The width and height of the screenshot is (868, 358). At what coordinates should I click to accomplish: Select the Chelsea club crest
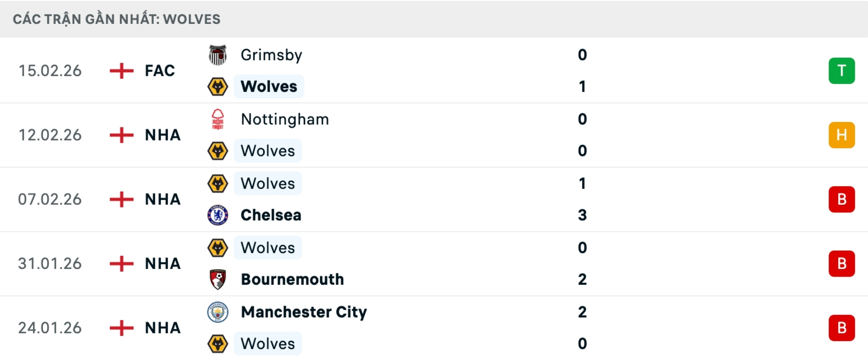[x=218, y=215]
